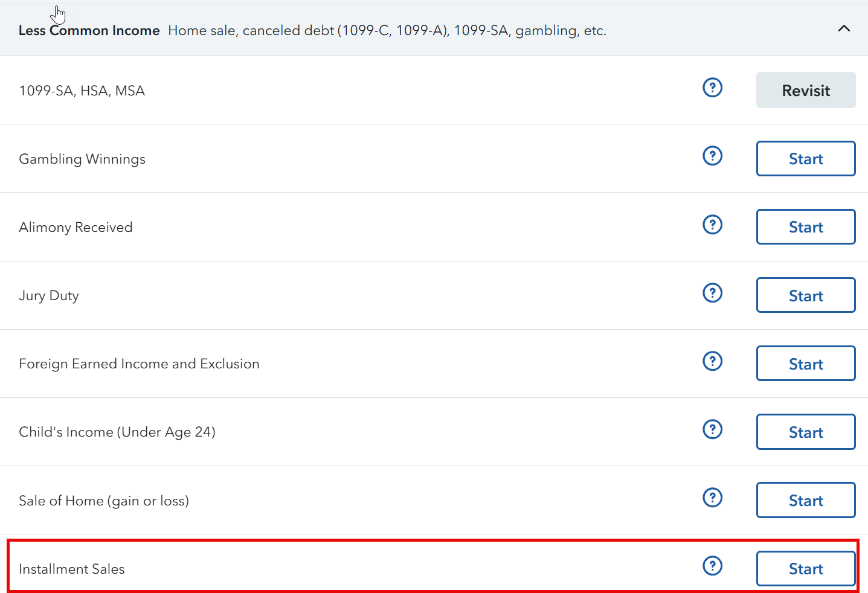Revisit the 1099-SA, HSA, MSA section
868x593 pixels.
pyautogui.click(x=805, y=91)
